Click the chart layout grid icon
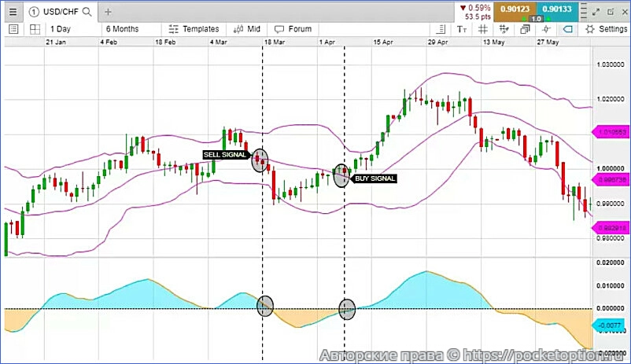The width and height of the screenshot is (631, 364). (x=35, y=29)
